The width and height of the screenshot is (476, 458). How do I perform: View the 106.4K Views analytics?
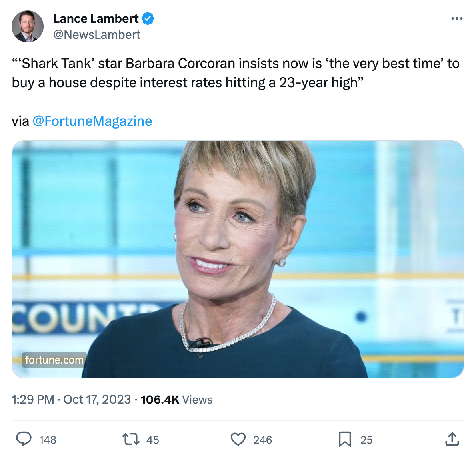(x=177, y=399)
